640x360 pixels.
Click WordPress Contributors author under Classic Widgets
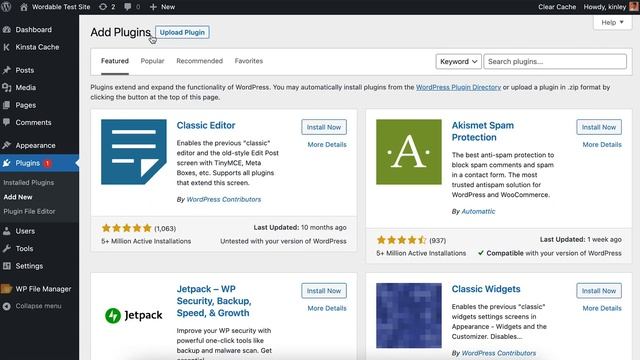[499, 353]
